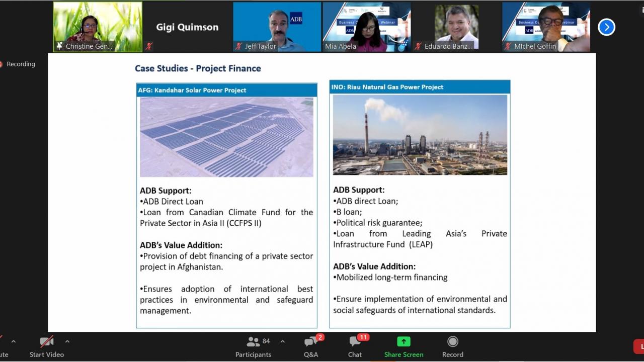The height and width of the screenshot is (362, 644).
Task: Select Eduardo Banz... video thumbnail
Action: coord(456,27)
